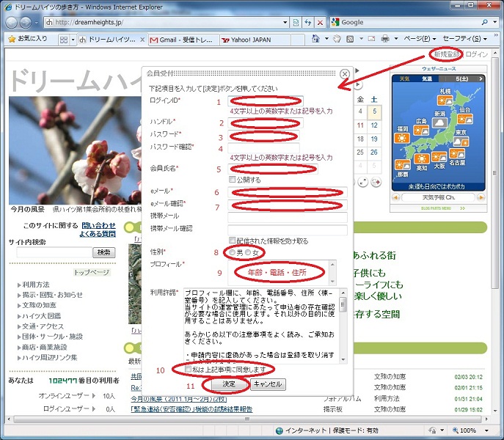Click the printer icon in command bar

pos(384,38)
